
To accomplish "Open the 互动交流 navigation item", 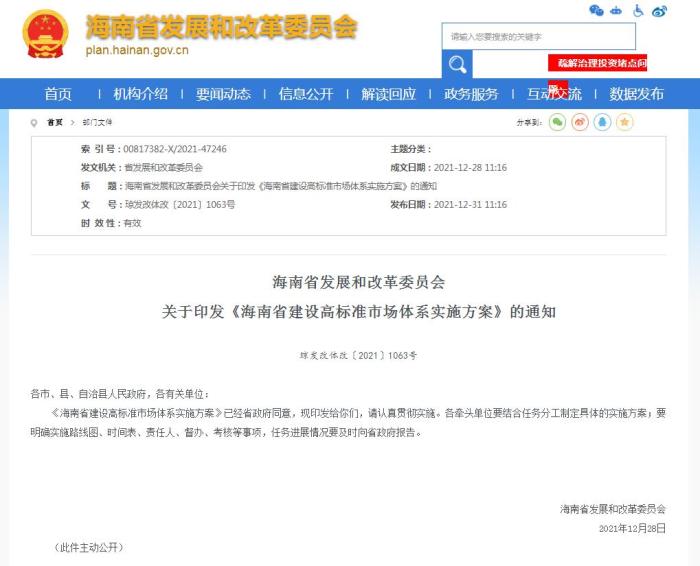I will 554,94.
